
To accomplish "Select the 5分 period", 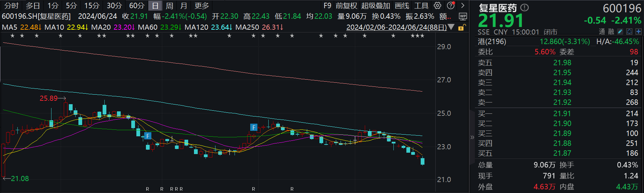I will click(71, 5).
